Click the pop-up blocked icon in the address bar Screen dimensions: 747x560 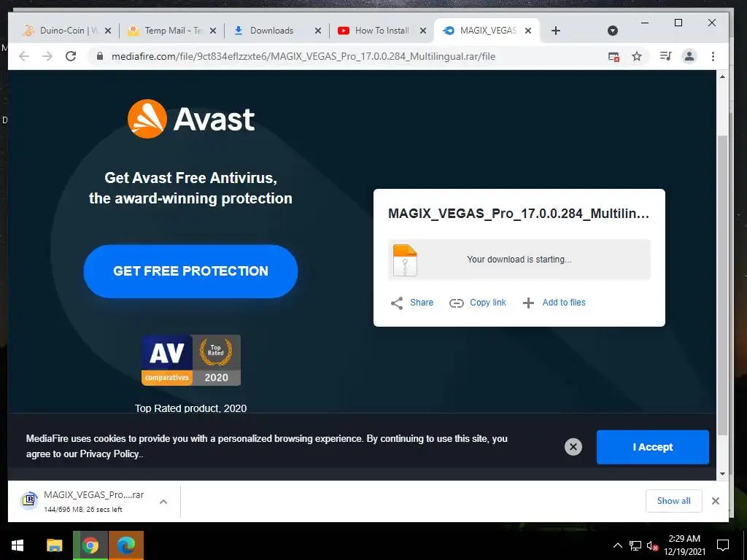coord(614,57)
